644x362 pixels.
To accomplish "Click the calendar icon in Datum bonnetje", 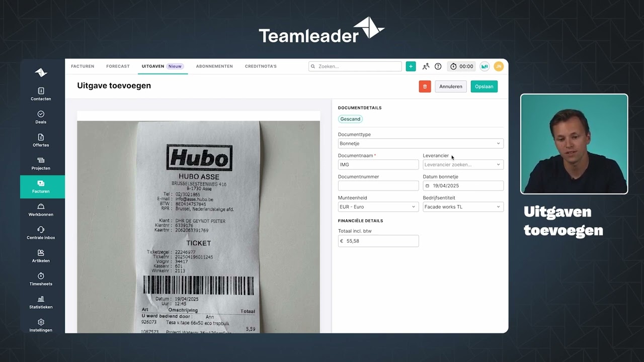I will point(428,186).
